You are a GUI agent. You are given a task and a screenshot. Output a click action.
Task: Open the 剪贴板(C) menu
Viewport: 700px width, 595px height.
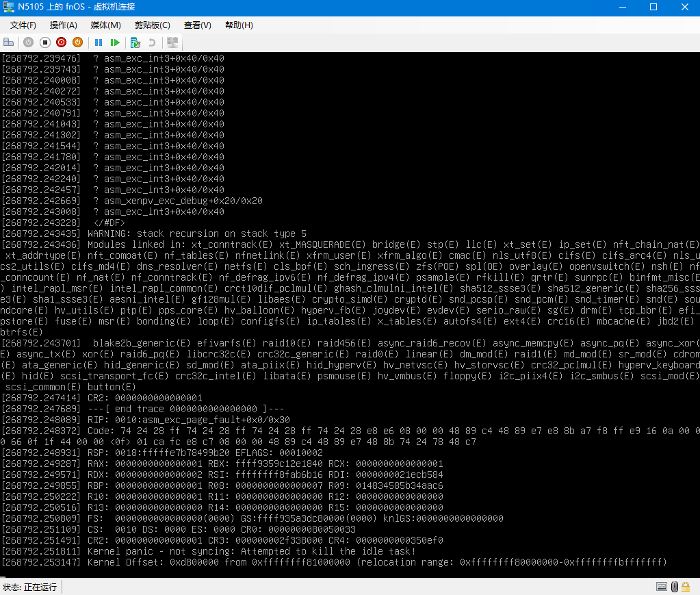pyautogui.click(x=152, y=25)
